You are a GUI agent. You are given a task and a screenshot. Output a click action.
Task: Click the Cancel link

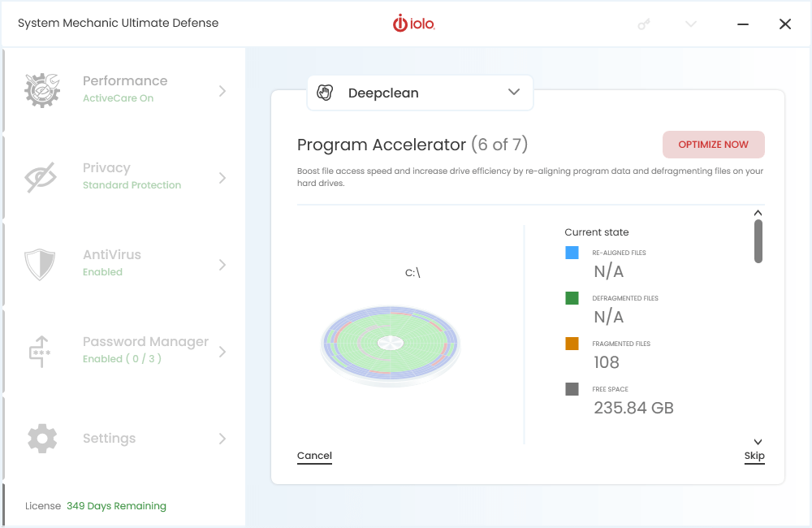point(314,456)
